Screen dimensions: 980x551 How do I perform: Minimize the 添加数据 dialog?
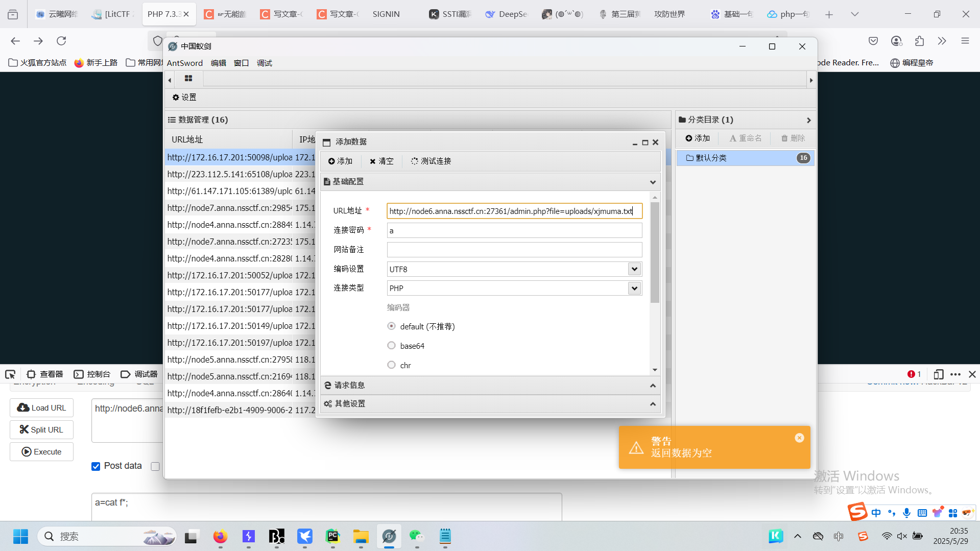click(635, 142)
